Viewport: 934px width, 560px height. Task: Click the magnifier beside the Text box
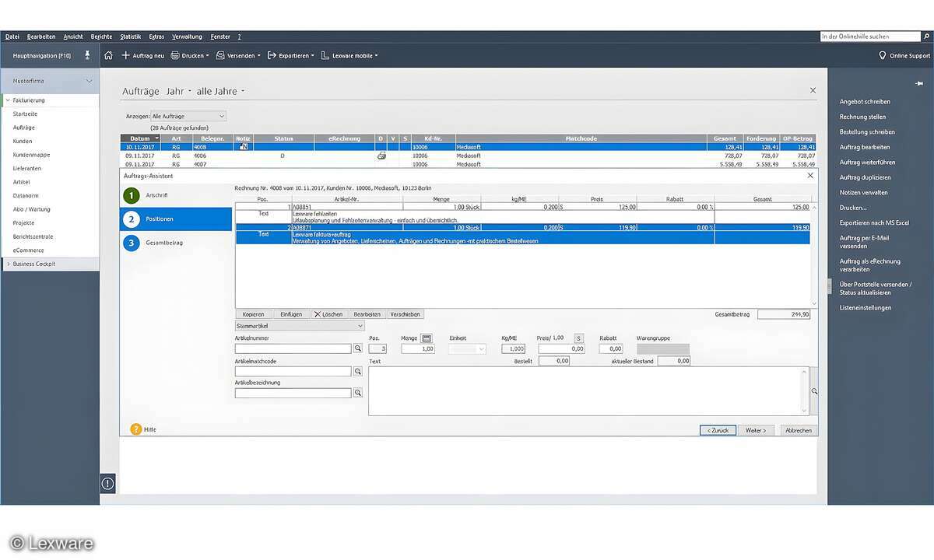pos(814,392)
